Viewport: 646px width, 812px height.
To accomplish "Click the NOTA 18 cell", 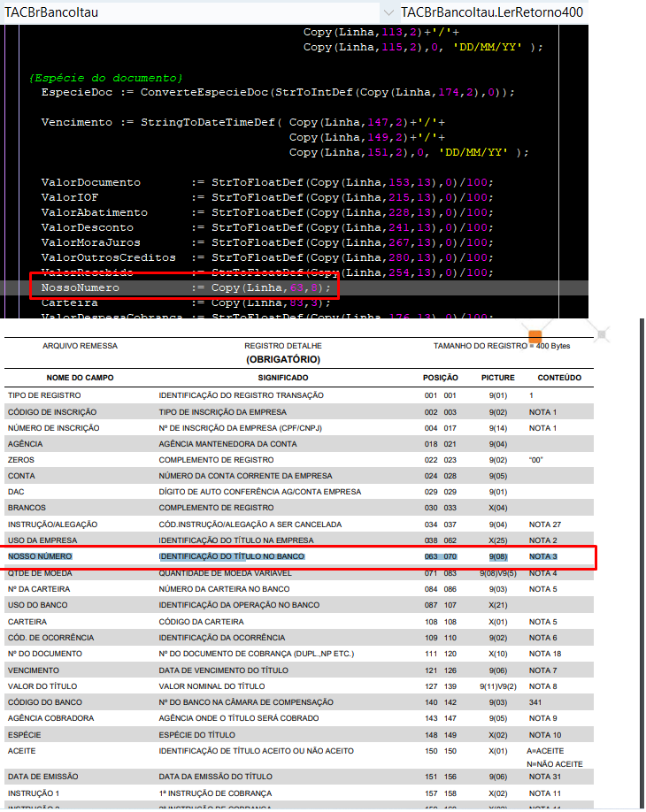I will pyautogui.click(x=545, y=654).
